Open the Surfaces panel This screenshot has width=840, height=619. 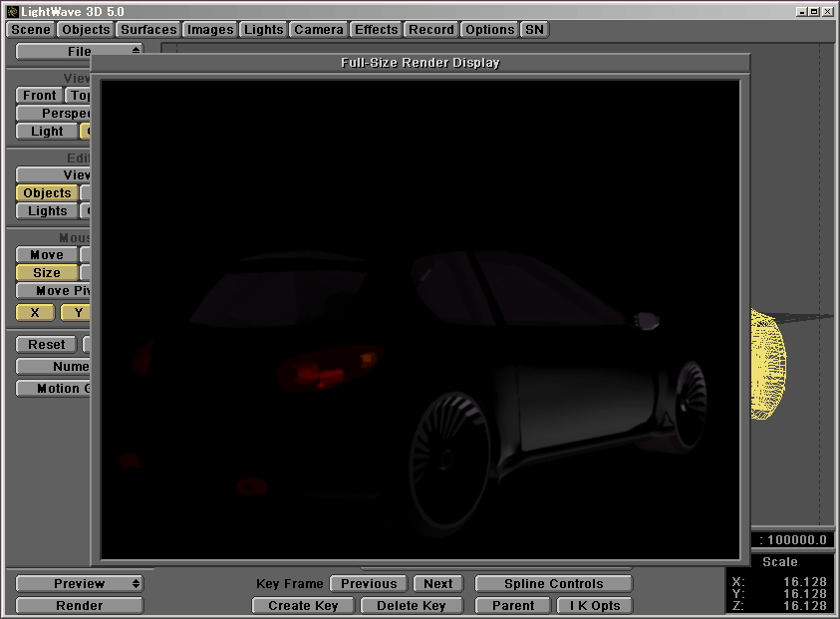tap(148, 30)
